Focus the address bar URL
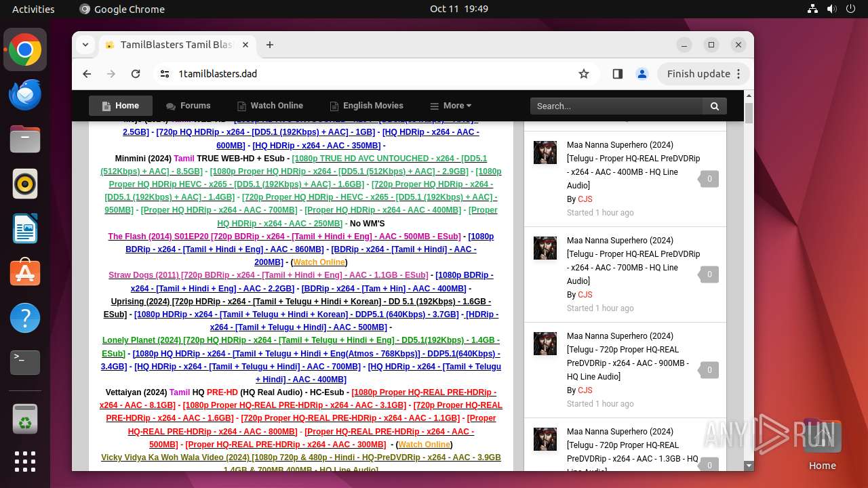This screenshot has width=868, height=488. [x=218, y=74]
